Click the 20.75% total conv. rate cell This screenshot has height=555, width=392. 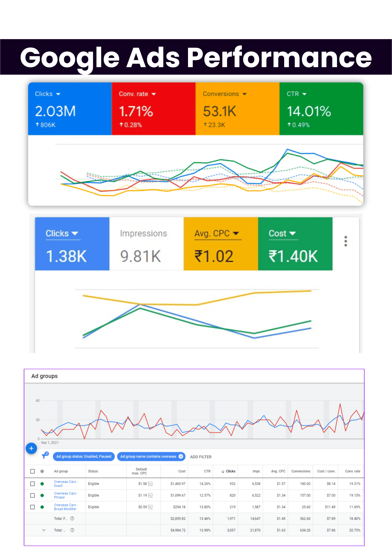click(355, 530)
